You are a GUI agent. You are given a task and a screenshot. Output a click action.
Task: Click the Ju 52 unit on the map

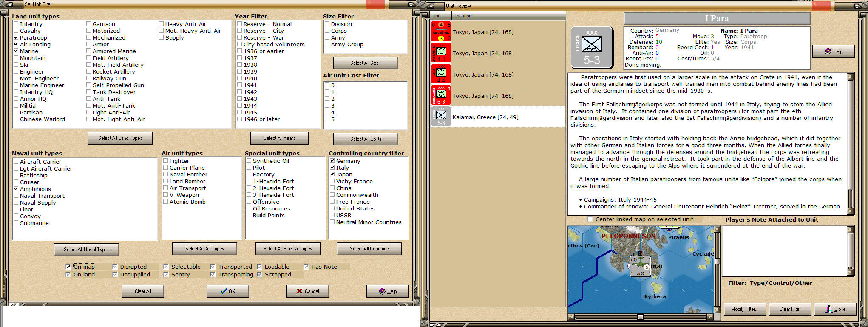pyautogui.click(x=640, y=267)
